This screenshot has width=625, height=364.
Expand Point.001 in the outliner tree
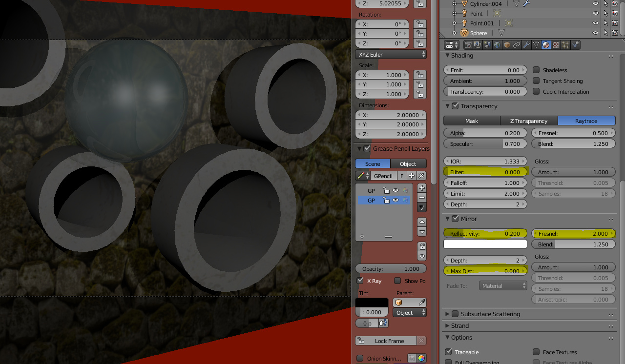(x=454, y=23)
